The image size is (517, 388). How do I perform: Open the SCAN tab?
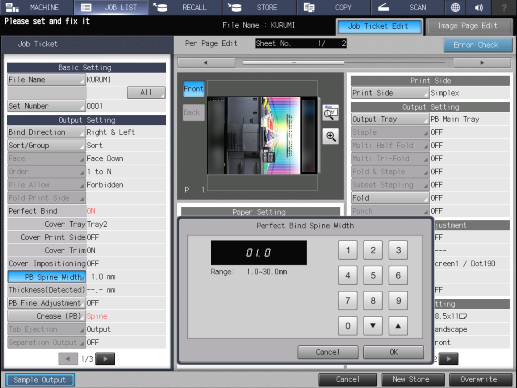tap(407, 7)
